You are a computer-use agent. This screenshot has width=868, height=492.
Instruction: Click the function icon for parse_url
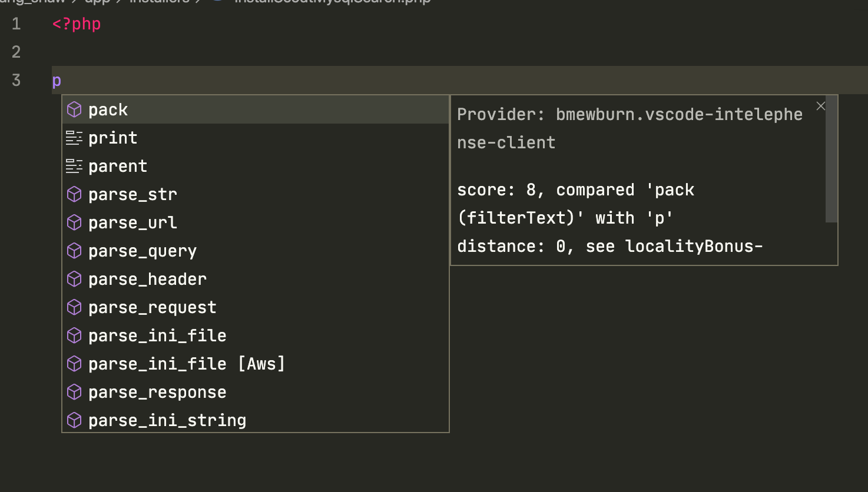pos(74,222)
